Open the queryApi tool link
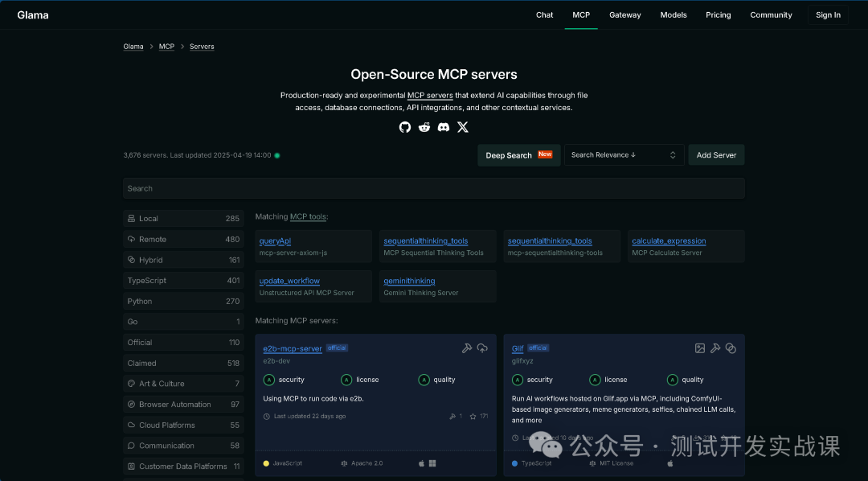This screenshot has width=868, height=481. coord(275,241)
